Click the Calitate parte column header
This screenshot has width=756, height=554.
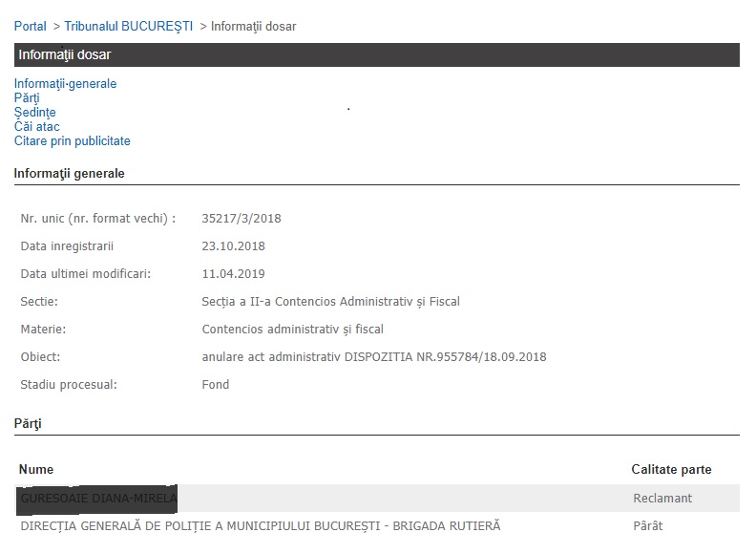[x=671, y=470]
